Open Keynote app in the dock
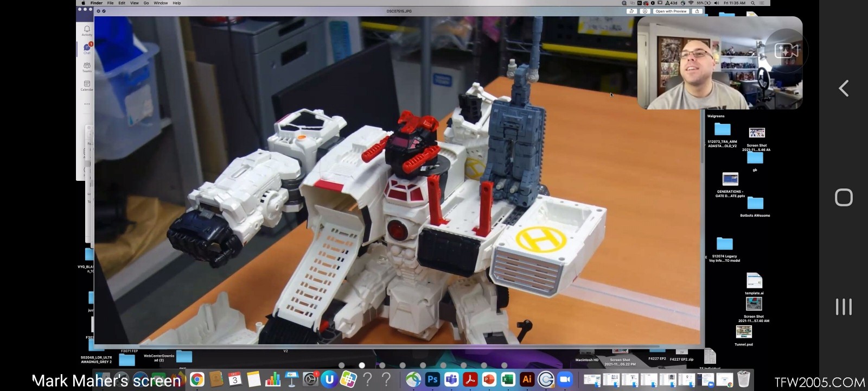The width and height of the screenshot is (868, 391). [291, 379]
